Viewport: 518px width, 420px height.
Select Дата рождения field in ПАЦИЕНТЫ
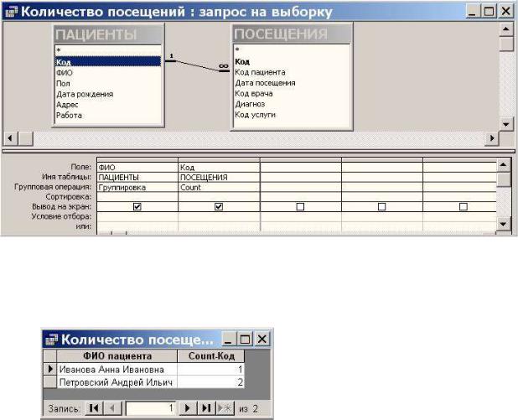(107, 94)
